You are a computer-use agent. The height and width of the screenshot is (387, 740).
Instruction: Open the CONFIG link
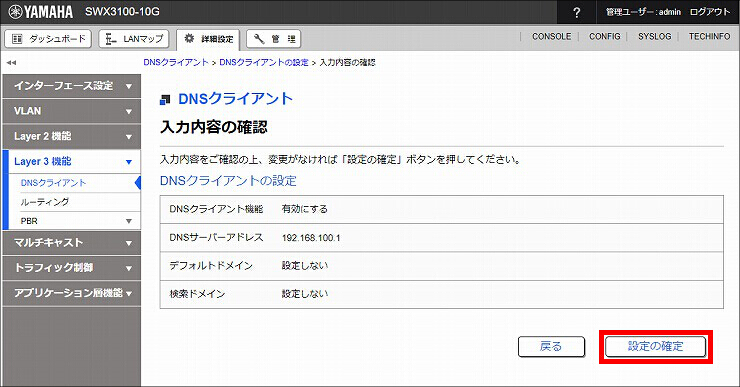[605, 36]
